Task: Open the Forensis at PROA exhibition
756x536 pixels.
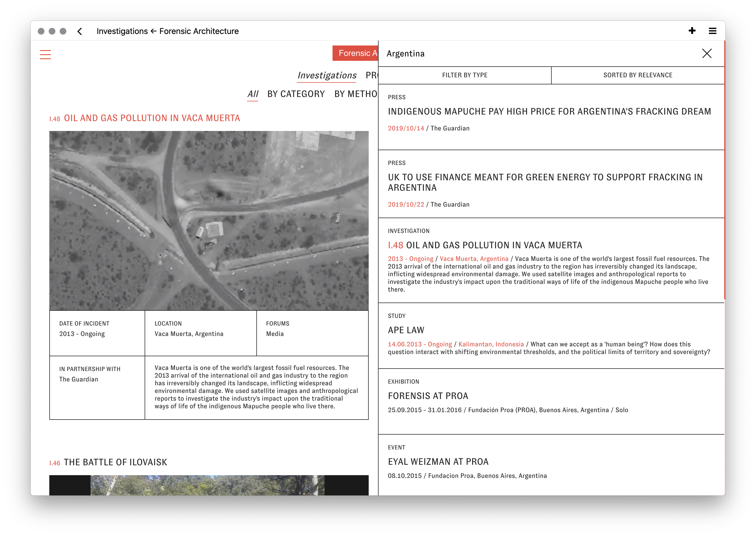Action: point(428,396)
